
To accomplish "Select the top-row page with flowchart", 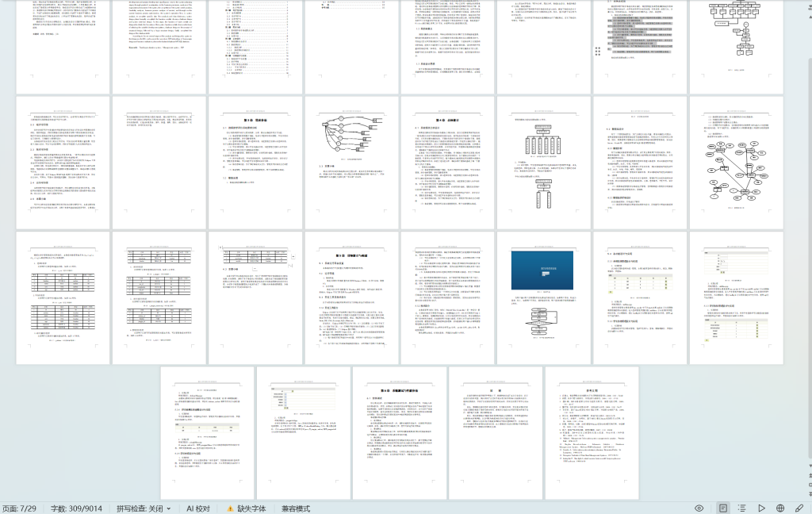I will [736, 47].
